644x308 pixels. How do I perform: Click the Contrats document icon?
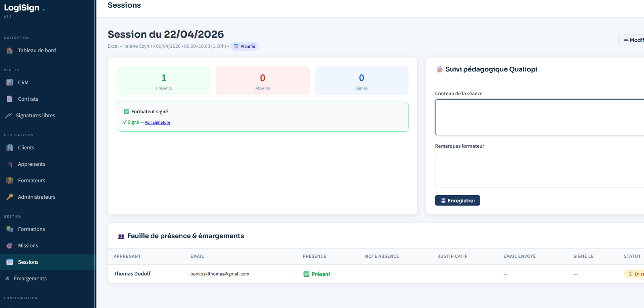tap(10, 99)
